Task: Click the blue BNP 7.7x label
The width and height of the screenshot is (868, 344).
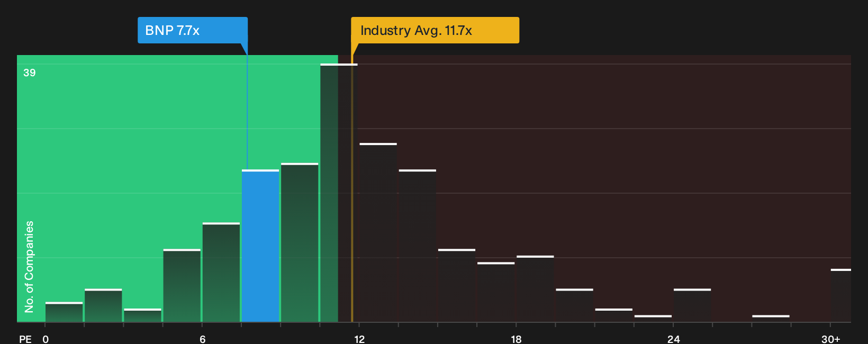Action: point(193,30)
